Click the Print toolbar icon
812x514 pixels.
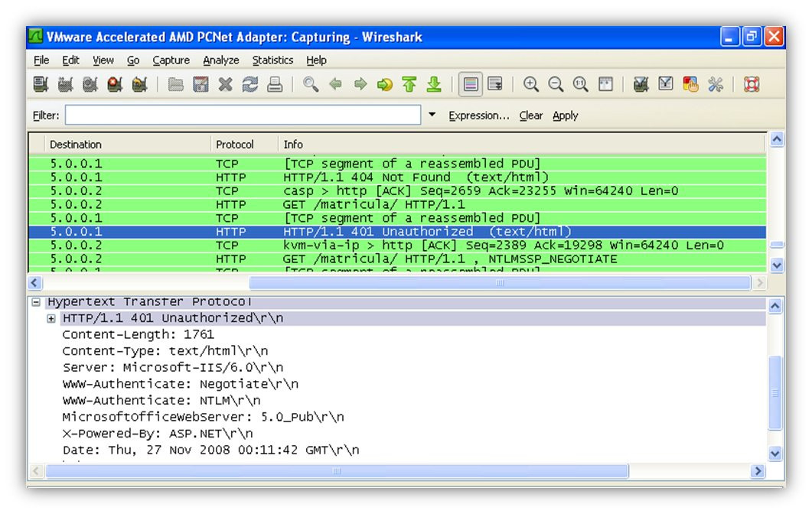pyautogui.click(x=275, y=84)
